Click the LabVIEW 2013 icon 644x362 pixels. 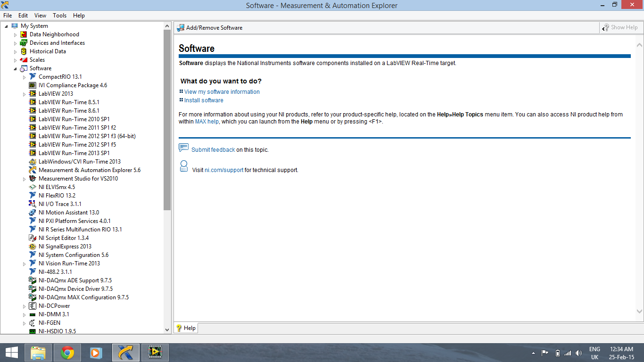33,94
